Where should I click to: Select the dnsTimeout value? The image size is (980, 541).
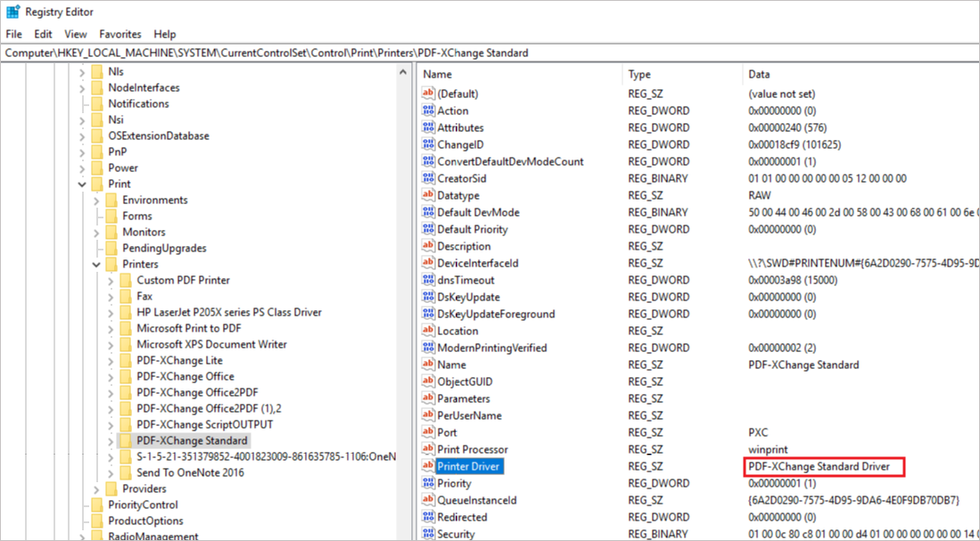click(465, 280)
